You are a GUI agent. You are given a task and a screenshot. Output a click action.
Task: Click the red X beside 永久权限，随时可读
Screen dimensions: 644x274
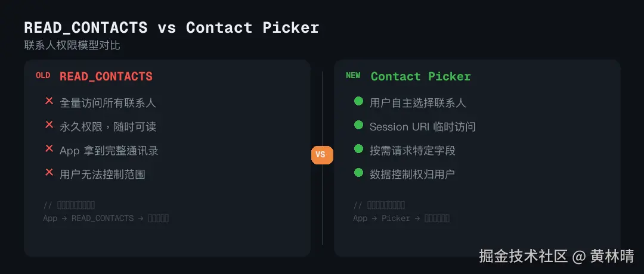49,125
